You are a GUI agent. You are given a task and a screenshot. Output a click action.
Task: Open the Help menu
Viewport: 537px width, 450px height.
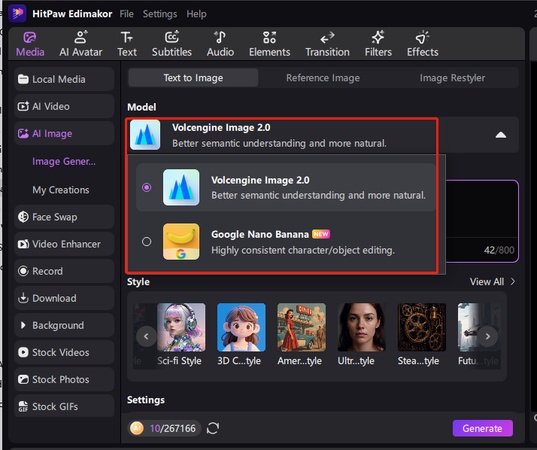196,14
